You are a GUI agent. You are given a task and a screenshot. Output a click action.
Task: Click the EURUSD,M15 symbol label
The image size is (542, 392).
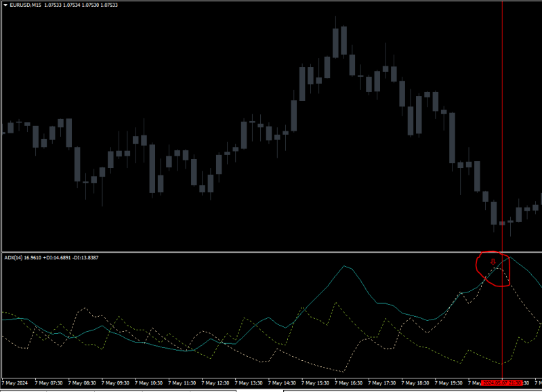click(25, 5)
